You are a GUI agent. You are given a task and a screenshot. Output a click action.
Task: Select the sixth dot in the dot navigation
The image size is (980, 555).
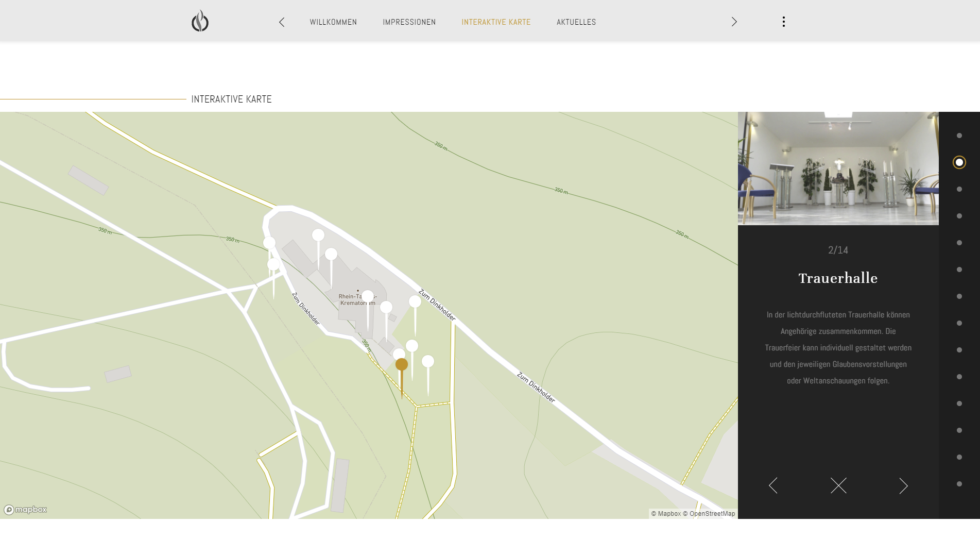959,270
